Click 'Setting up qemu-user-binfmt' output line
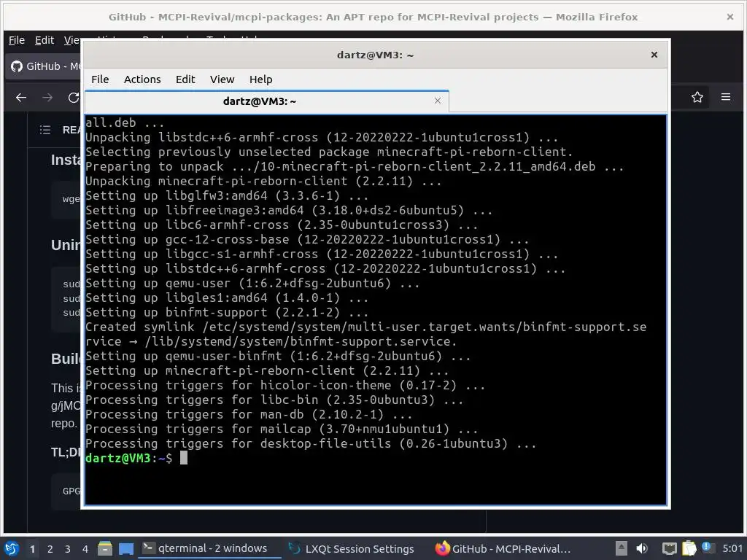The image size is (747, 560). pyautogui.click(x=278, y=356)
